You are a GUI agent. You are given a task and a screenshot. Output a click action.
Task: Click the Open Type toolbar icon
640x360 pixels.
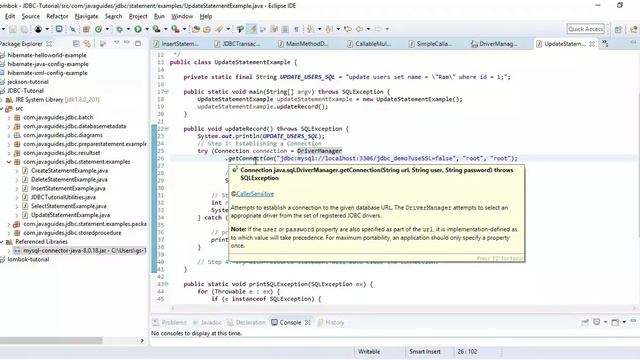196,29
